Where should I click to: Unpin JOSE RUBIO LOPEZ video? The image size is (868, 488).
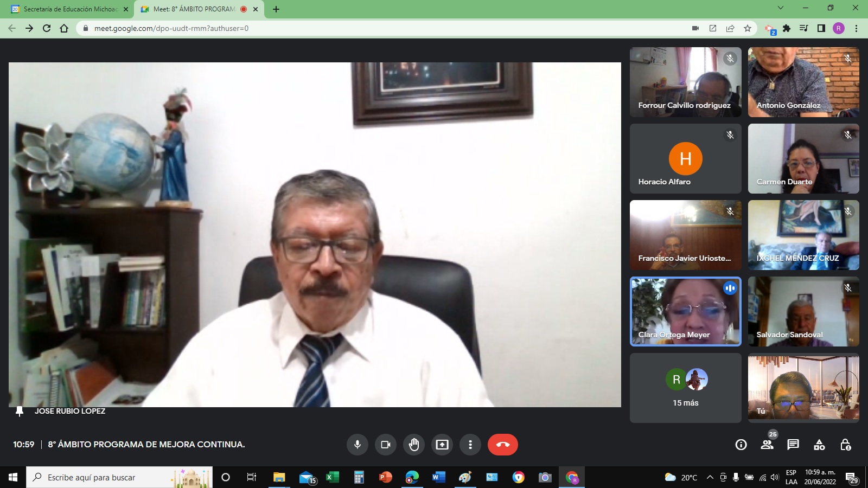[20, 411]
